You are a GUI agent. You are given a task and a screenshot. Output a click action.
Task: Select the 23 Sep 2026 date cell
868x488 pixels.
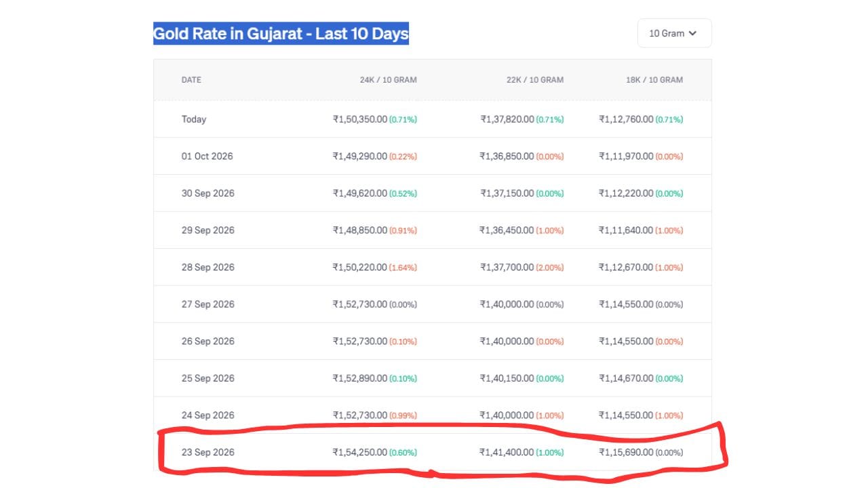(208, 452)
